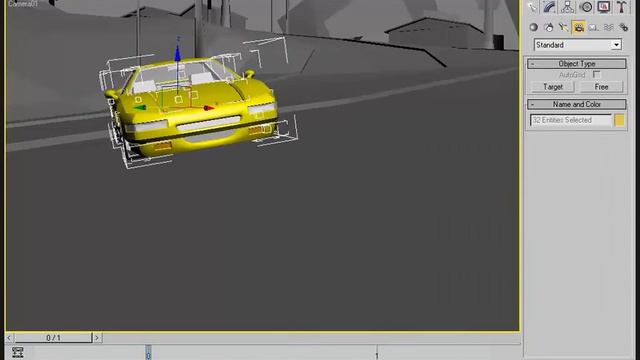Open the Create command panel tab
The height and width of the screenshot is (360, 640).
point(532,7)
